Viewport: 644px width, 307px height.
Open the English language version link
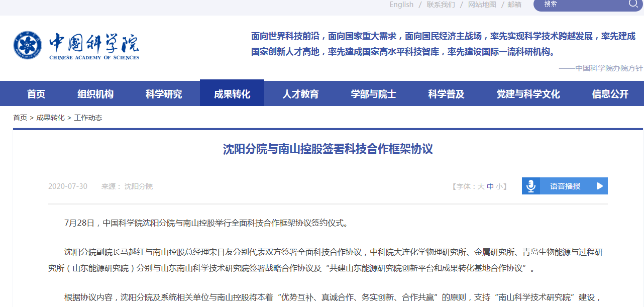coord(401,5)
